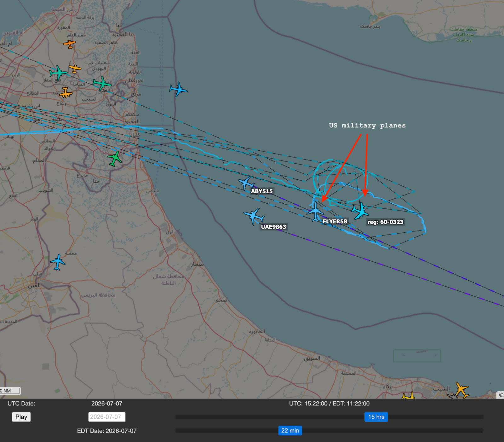This screenshot has height=442, width=504.
Task: Click the map copyright attribution icon
Action: (501, 395)
